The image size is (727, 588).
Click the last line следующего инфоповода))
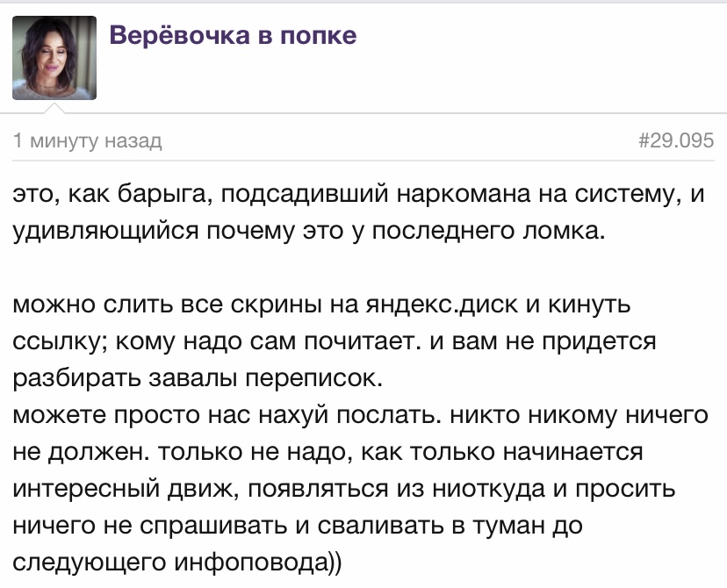point(176,563)
